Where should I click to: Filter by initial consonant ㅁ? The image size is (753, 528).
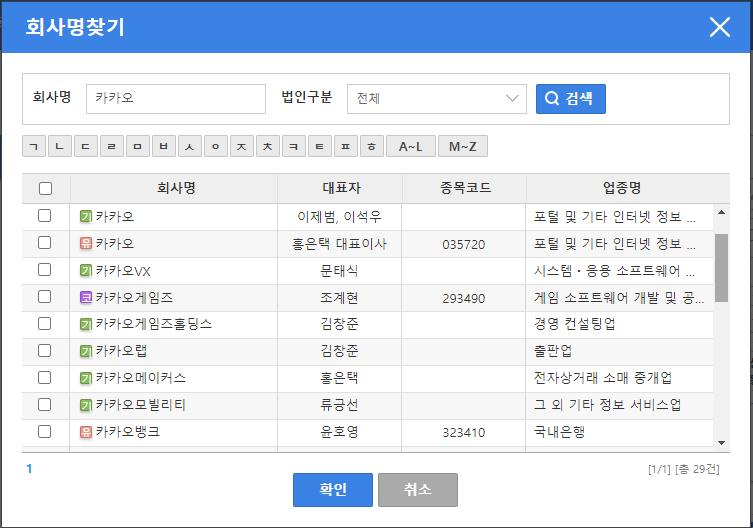138,146
